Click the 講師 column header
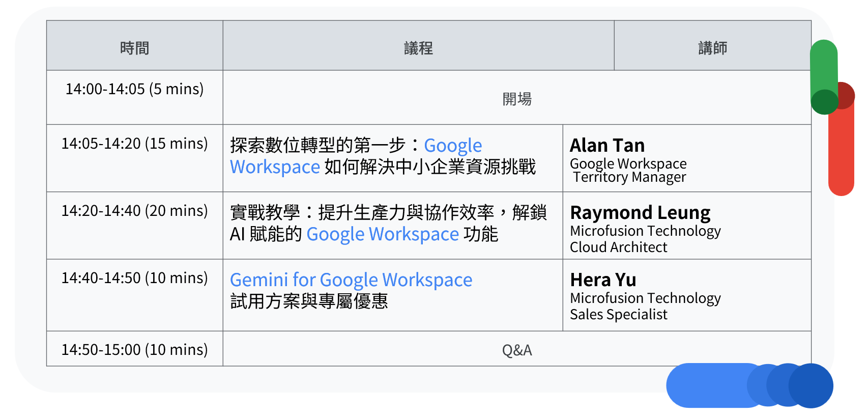Screen dimensions: 868x416 712,48
